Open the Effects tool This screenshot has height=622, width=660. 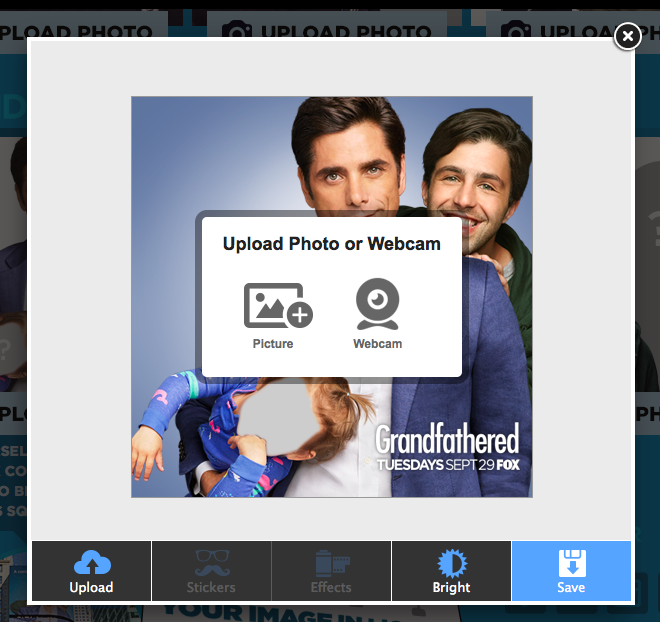[x=331, y=571]
